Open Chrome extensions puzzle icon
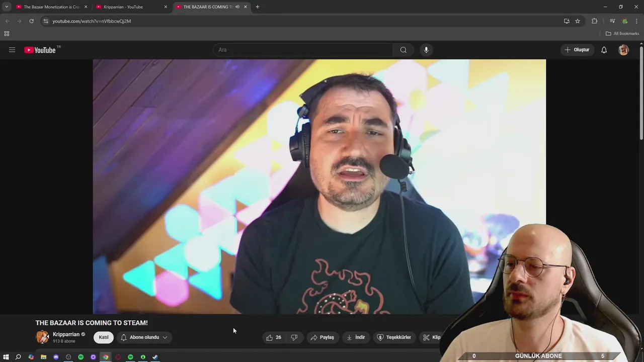 click(594, 21)
